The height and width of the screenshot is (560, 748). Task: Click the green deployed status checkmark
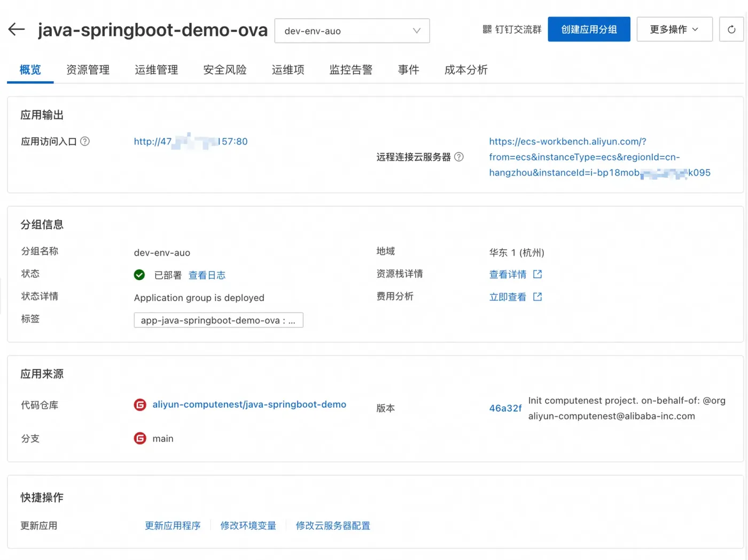pos(139,275)
